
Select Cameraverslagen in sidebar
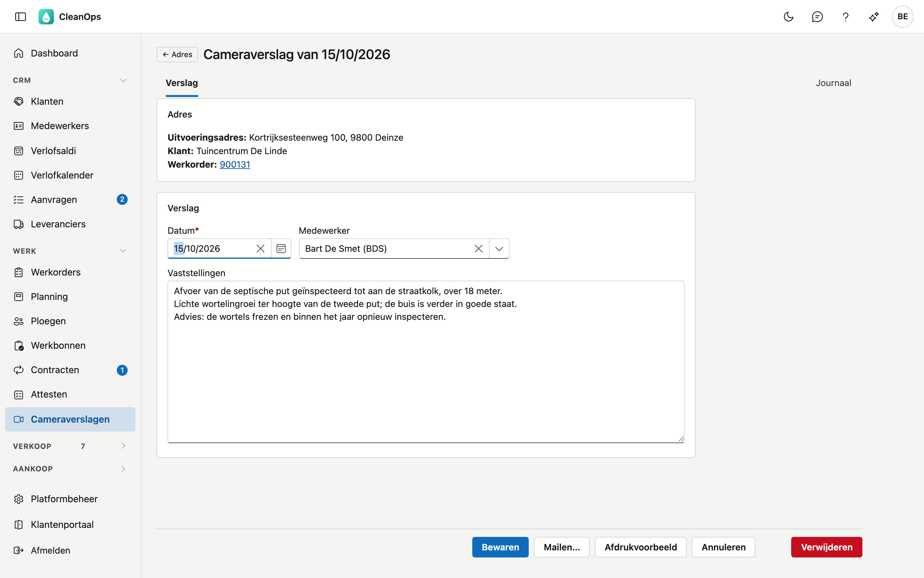[x=70, y=419]
